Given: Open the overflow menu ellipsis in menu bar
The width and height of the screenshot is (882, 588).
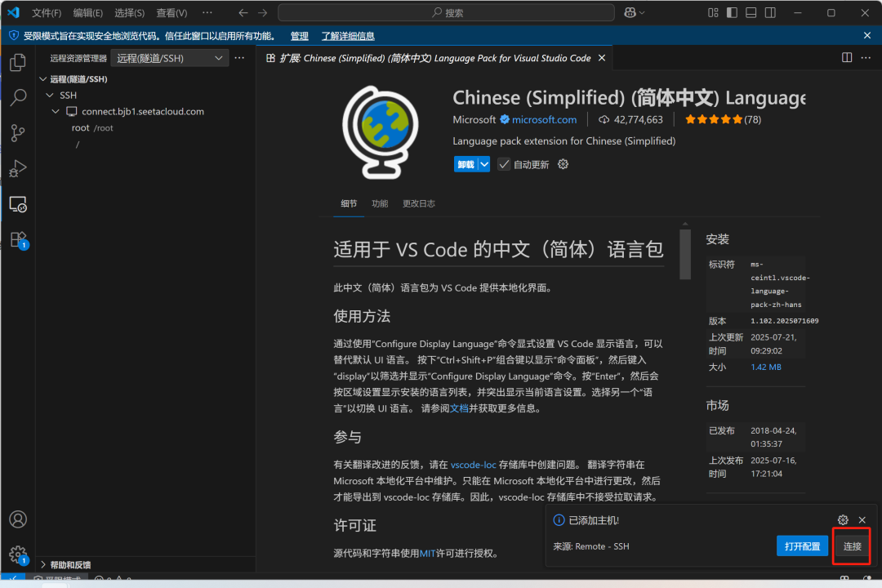Looking at the screenshot, I should (x=207, y=12).
